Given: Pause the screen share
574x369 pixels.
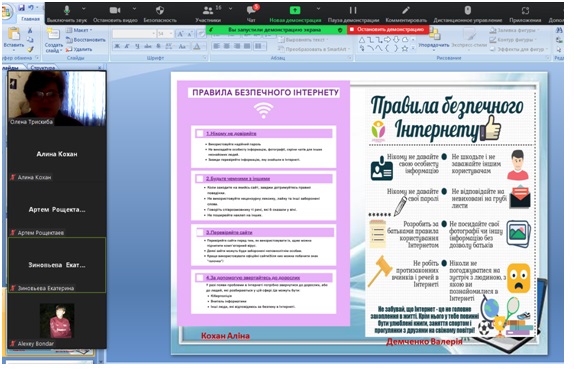Looking at the screenshot, I should (x=353, y=10).
